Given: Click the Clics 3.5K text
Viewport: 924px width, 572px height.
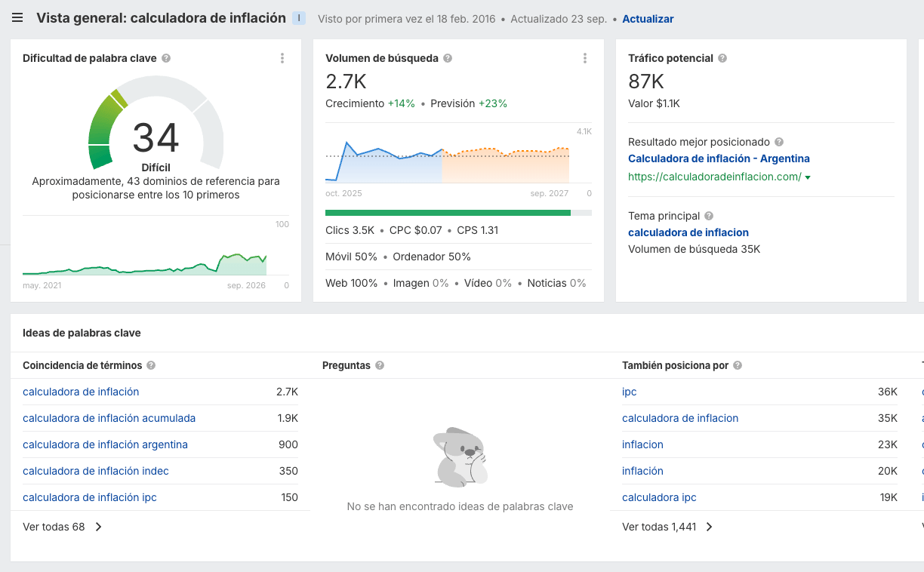Looking at the screenshot, I should pyautogui.click(x=350, y=230).
